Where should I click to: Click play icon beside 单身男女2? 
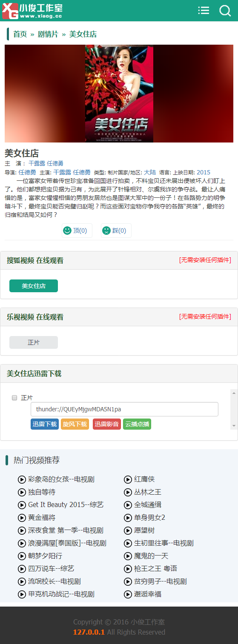click(128, 518)
